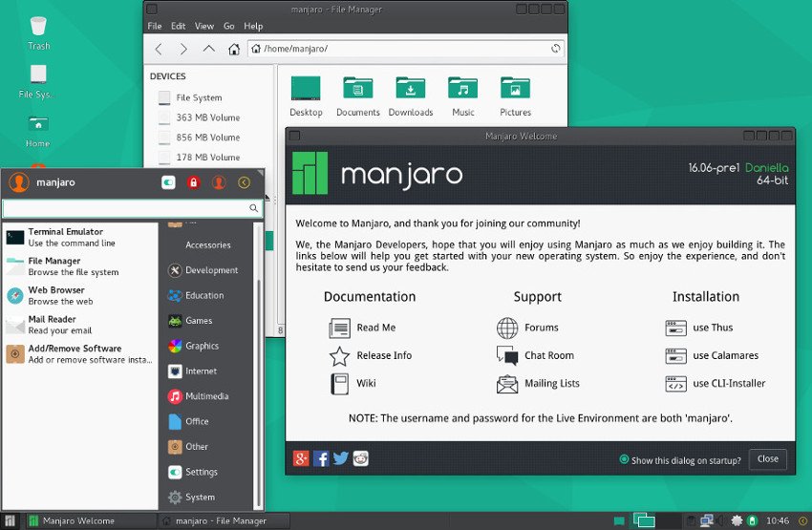Click the reload icon in path bar
The width and height of the screenshot is (812, 530).
[556, 49]
